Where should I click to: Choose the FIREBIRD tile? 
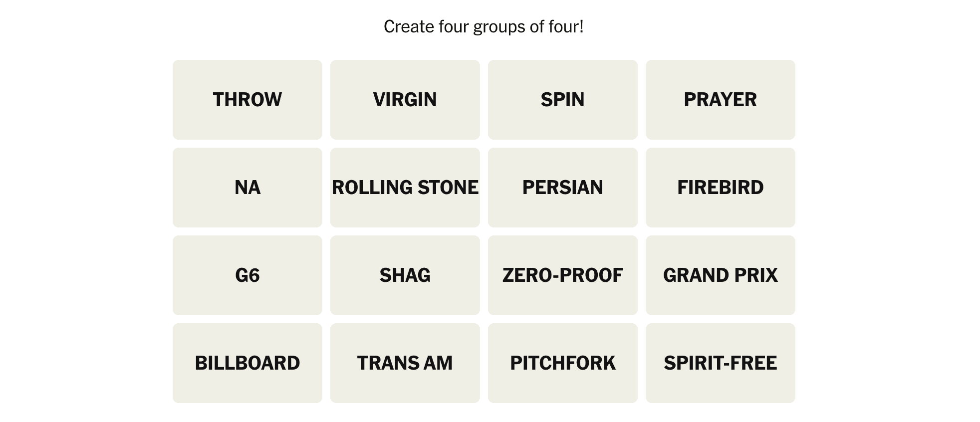[721, 188]
